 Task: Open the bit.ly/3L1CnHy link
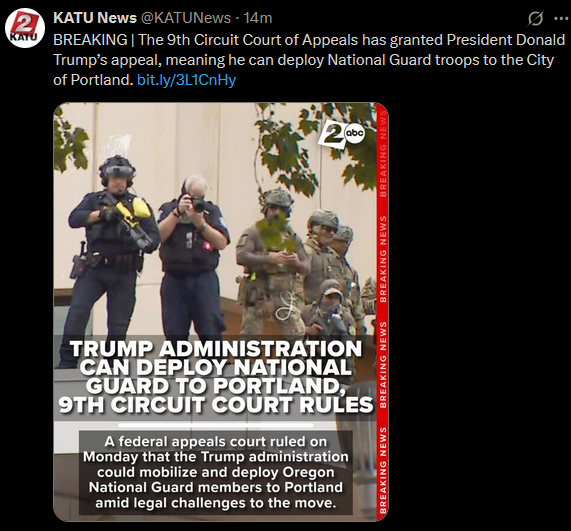tap(186, 80)
